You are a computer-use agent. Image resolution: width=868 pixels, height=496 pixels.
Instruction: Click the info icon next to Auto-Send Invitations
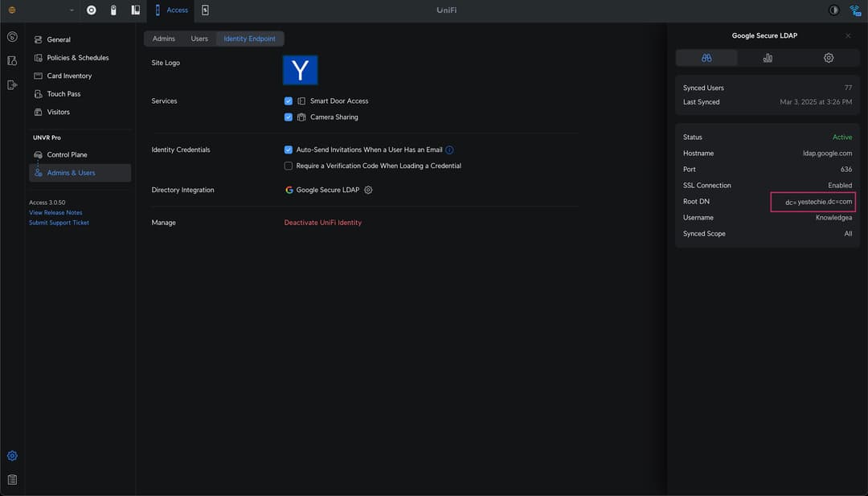449,150
